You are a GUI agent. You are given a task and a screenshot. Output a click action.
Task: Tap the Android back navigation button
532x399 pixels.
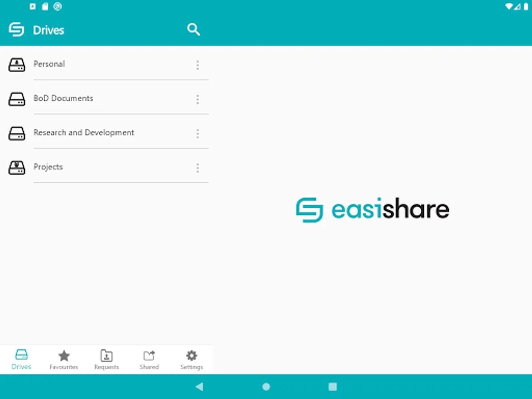pos(199,387)
